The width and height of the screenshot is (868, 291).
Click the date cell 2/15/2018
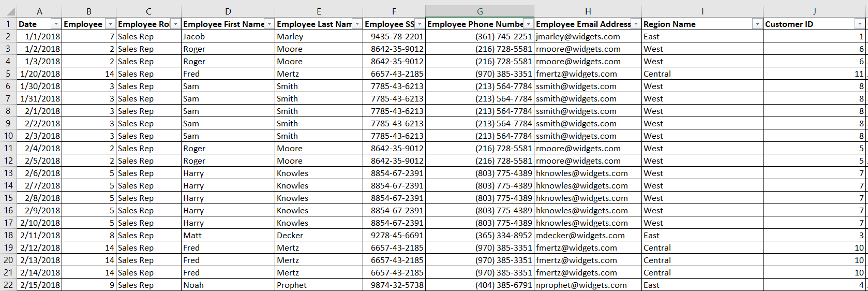coord(39,285)
